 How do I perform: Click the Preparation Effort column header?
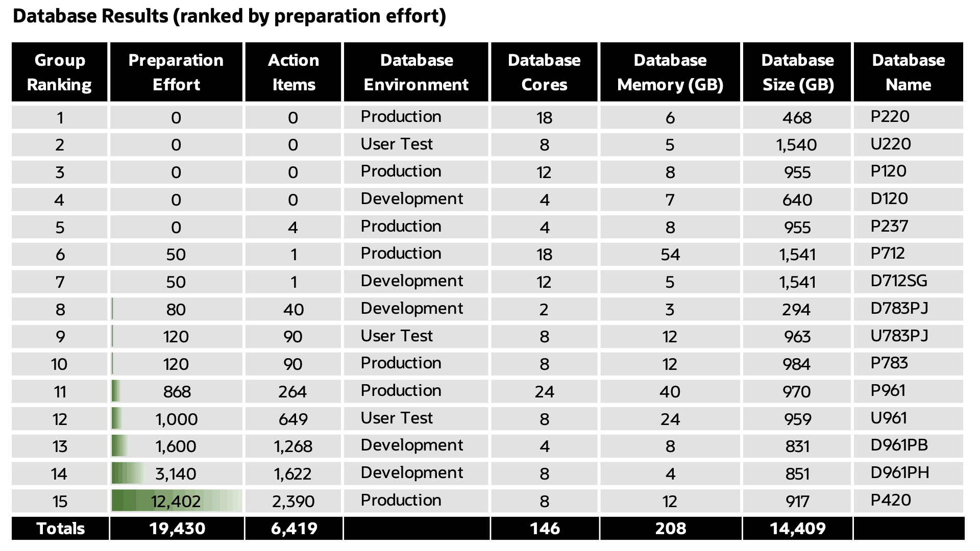pos(176,72)
